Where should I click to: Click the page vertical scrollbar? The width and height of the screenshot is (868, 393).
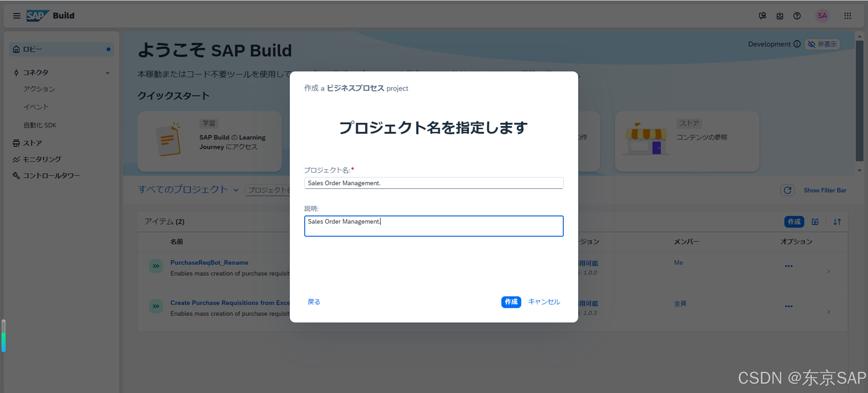pos(860,101)
